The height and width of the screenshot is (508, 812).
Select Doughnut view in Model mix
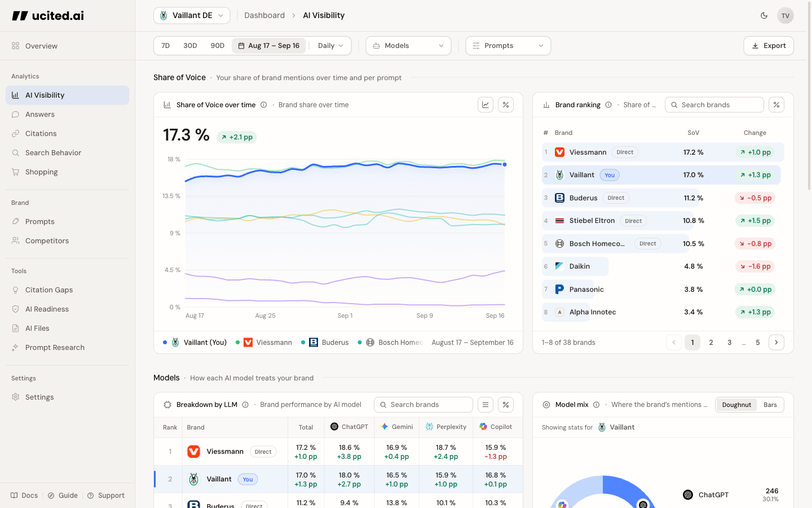[736, 405]
